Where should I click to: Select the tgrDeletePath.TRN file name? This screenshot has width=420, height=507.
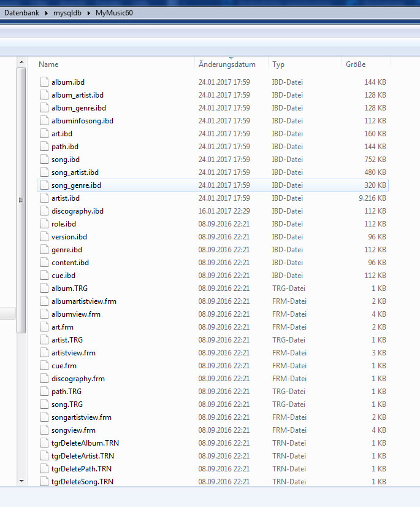[x=82, y=469]
